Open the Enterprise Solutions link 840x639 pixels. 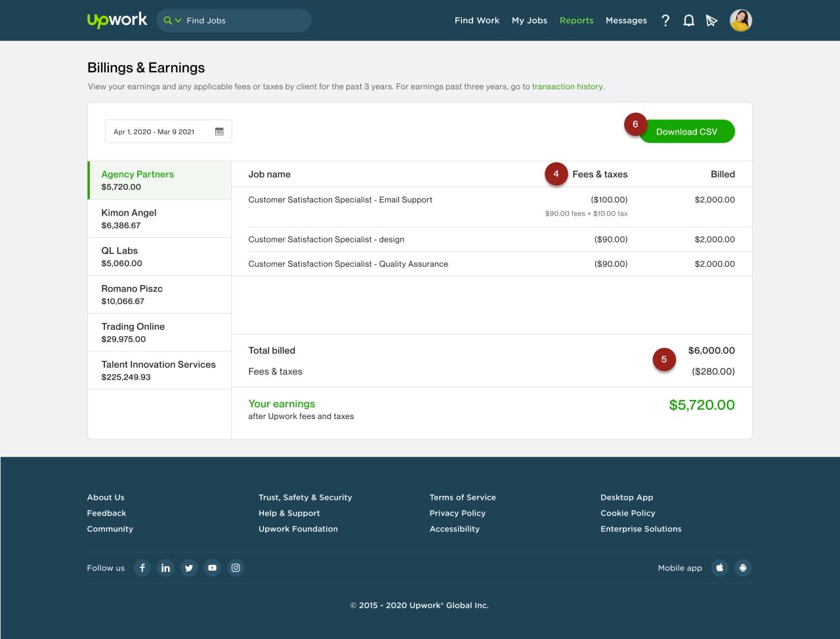(x=640, y=529)
